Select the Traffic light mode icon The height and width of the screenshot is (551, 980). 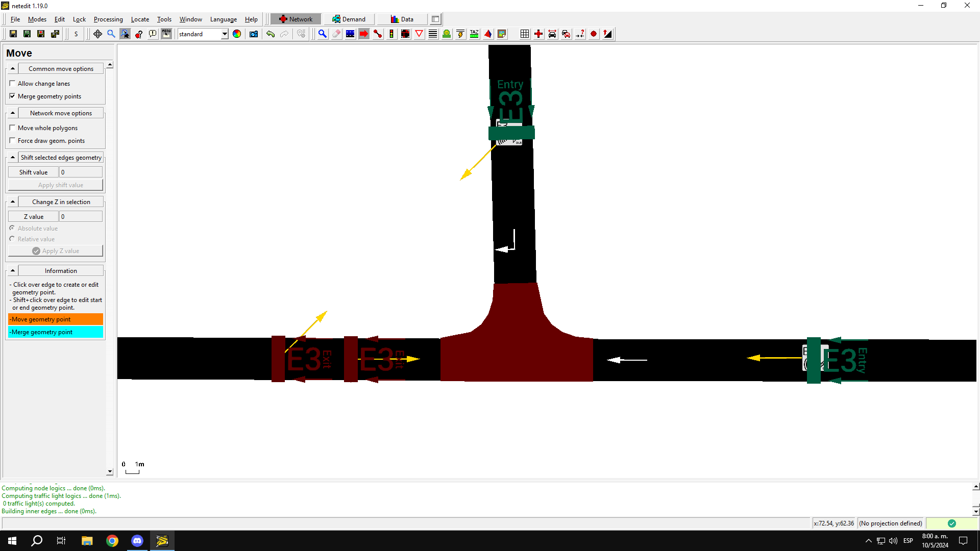391,34
